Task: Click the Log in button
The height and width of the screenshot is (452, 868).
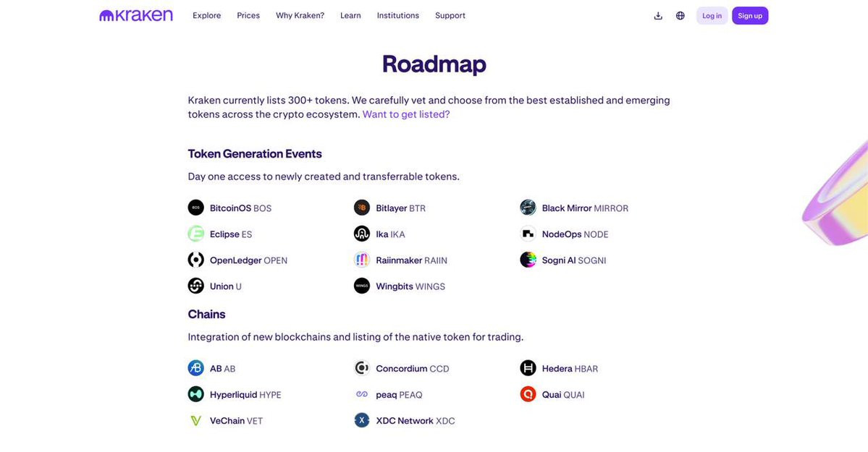Action: [712, 15]
